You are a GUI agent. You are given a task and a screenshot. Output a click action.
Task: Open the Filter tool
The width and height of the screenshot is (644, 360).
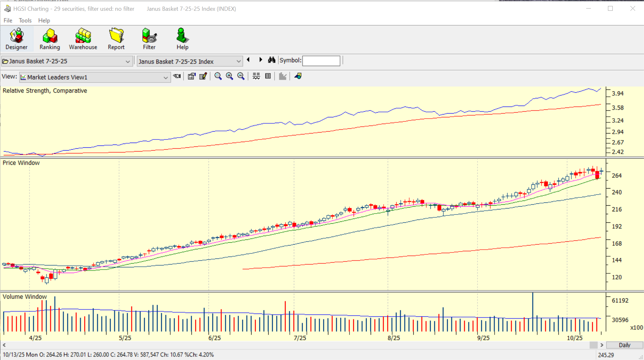click(x=149, y=39)
